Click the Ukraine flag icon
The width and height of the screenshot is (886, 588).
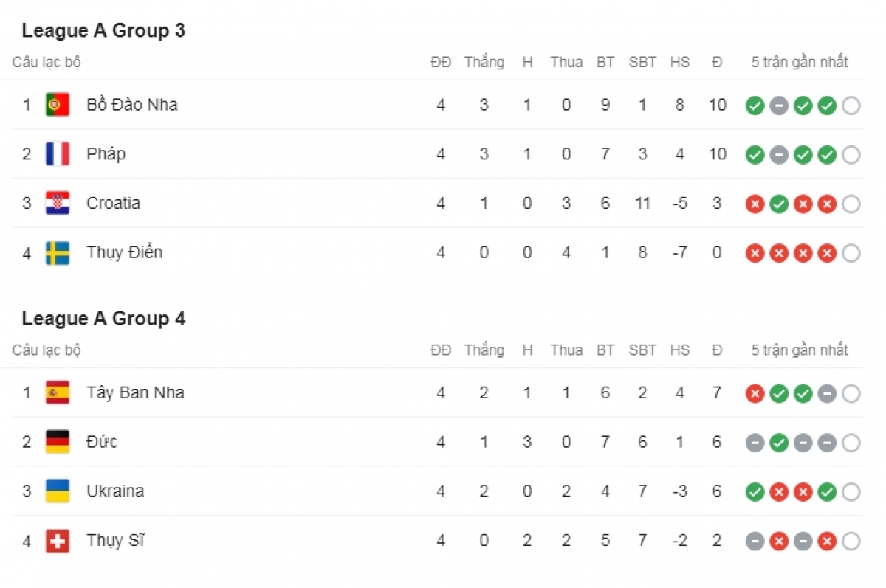(x=58, y=491)
